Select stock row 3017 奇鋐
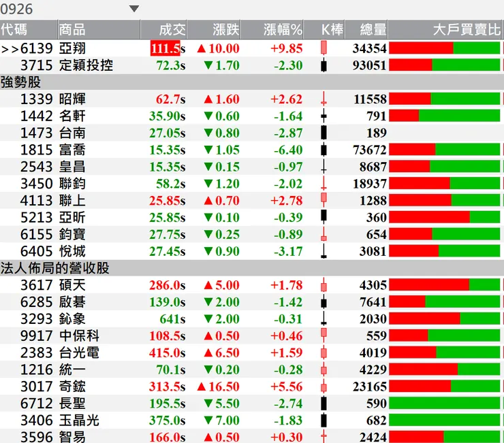Screen dimensions: 504x443 tap(252, 387)
